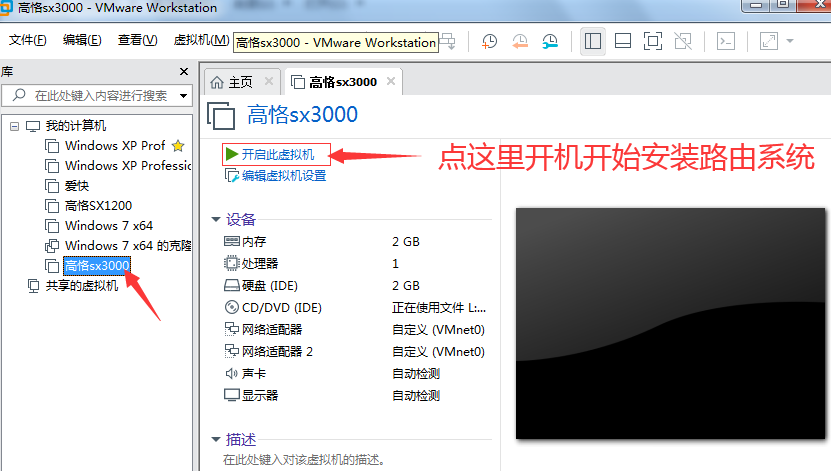Click the Unity mode icon
Viewport: 831px width, 471px height.
pyautogui.click(x=683, y=41)
